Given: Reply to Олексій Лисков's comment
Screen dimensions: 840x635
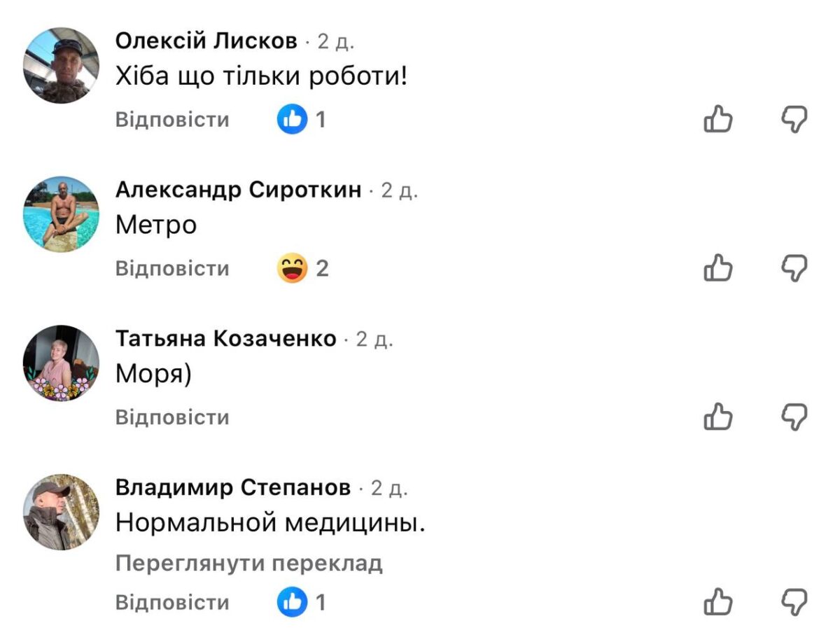Looking at the screenshot, I should pyautogui.click(x=172, y=120).
